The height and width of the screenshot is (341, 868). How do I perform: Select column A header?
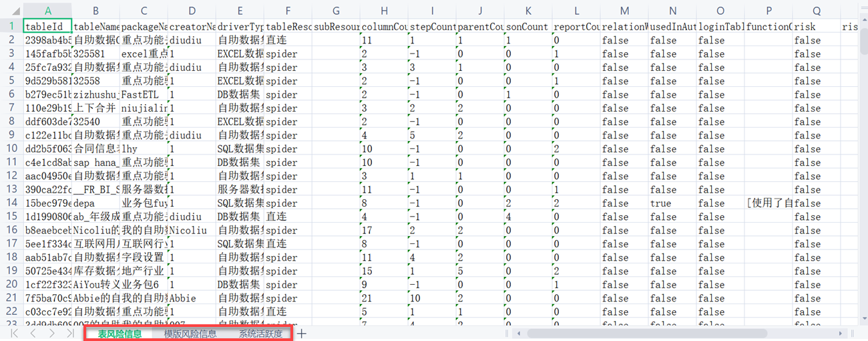point(47,11)
